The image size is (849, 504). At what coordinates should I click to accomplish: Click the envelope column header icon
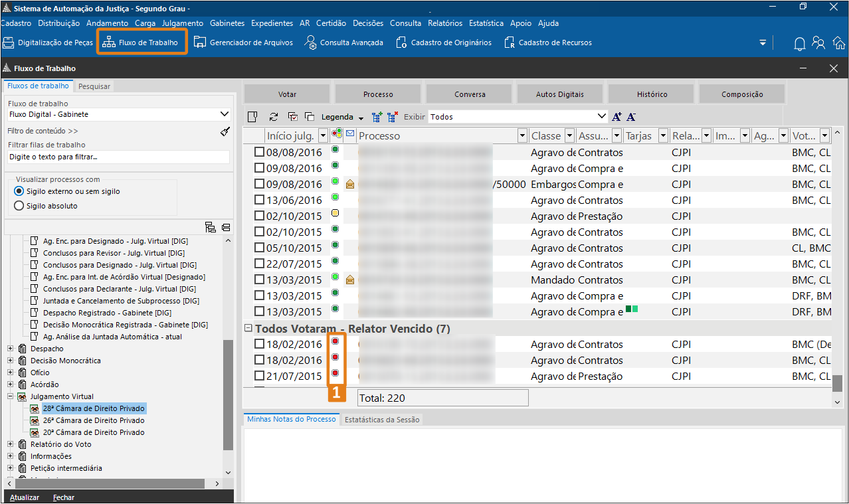tap(350, 135)
